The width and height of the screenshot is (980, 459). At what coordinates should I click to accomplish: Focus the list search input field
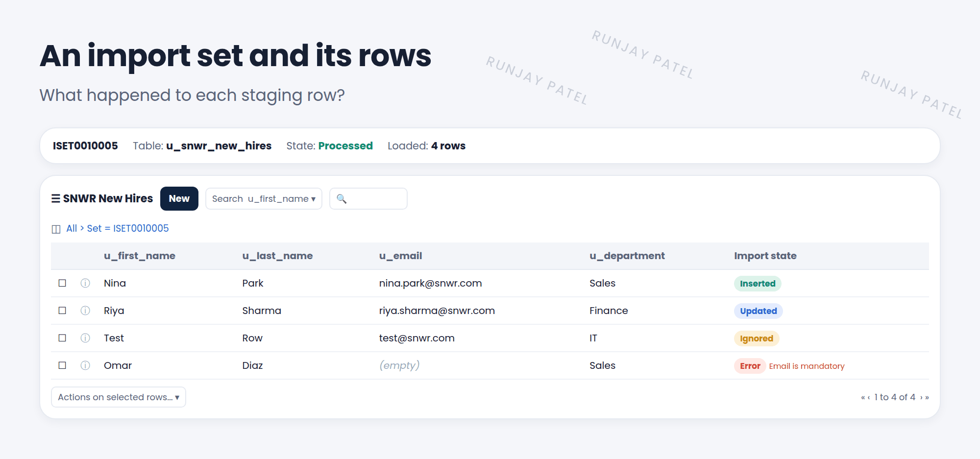click(x=368, y=199)
